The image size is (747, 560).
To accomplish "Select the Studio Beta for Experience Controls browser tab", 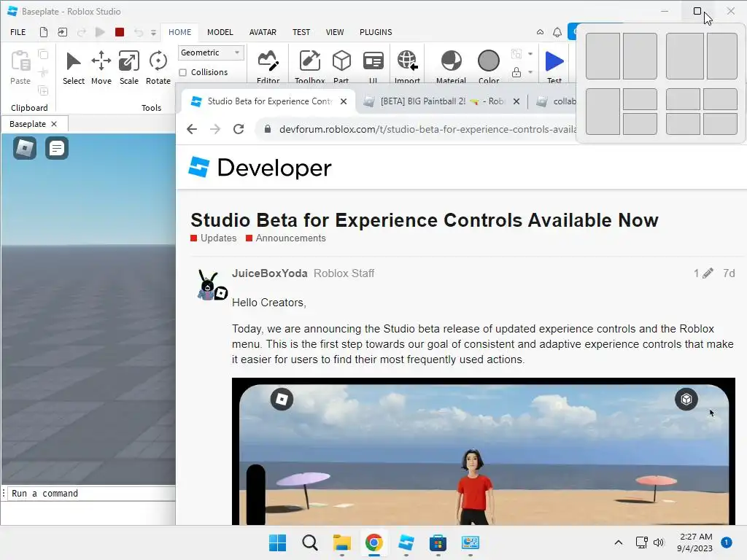I will [x=269, y=101].
